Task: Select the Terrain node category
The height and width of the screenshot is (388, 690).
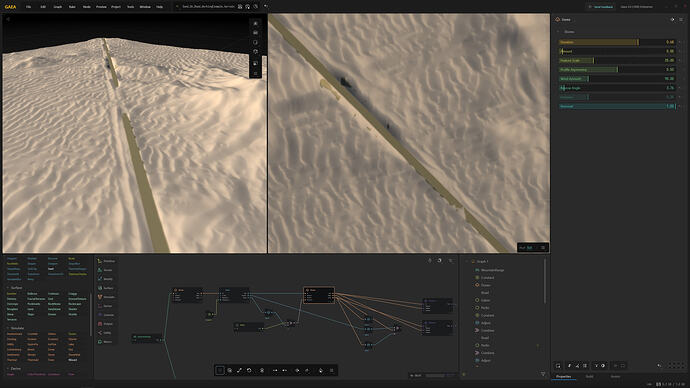Action: [x=106, y=270]
